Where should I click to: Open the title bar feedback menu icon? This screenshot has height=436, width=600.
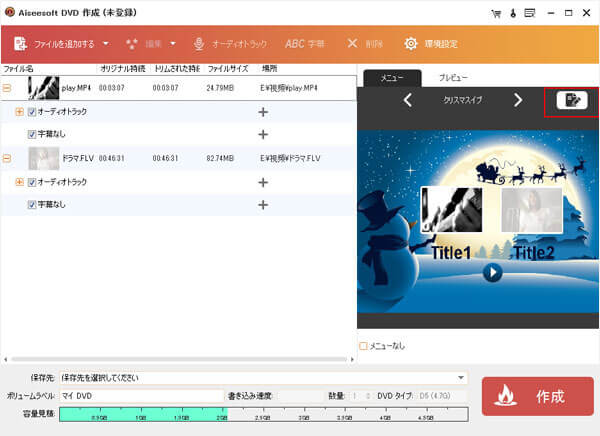click(527, 13)
